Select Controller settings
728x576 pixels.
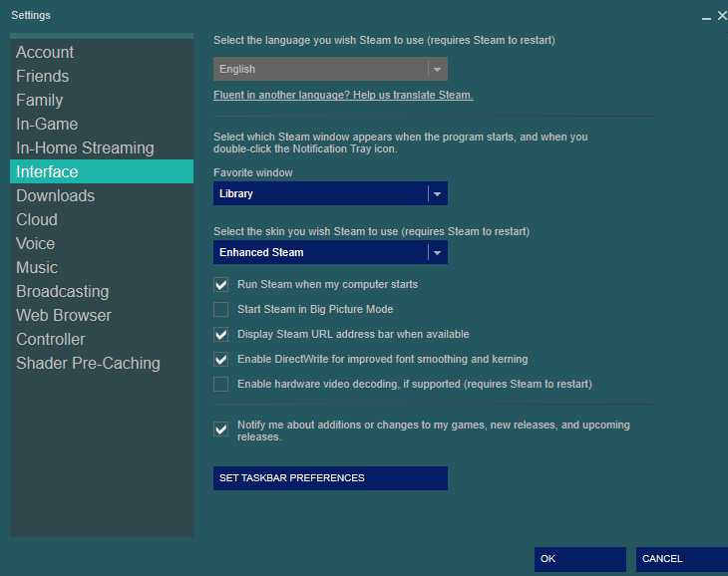pos(101,339)
